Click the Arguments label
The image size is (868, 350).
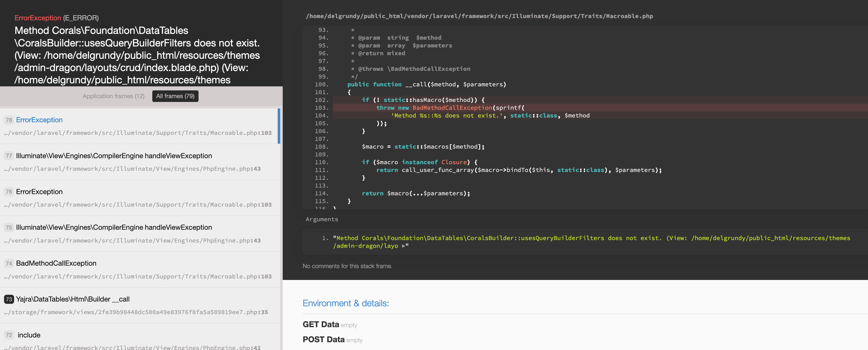click(322, 219)
